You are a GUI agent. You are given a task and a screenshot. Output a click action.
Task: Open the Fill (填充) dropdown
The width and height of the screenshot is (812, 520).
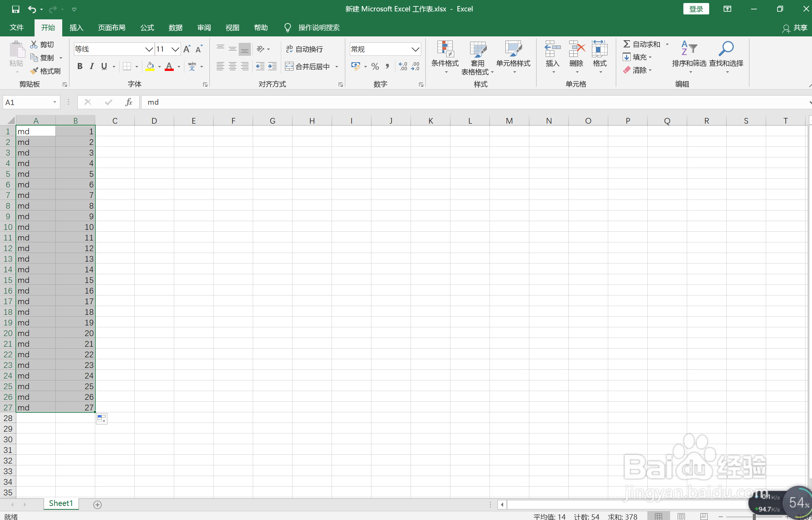coord(637,57)
